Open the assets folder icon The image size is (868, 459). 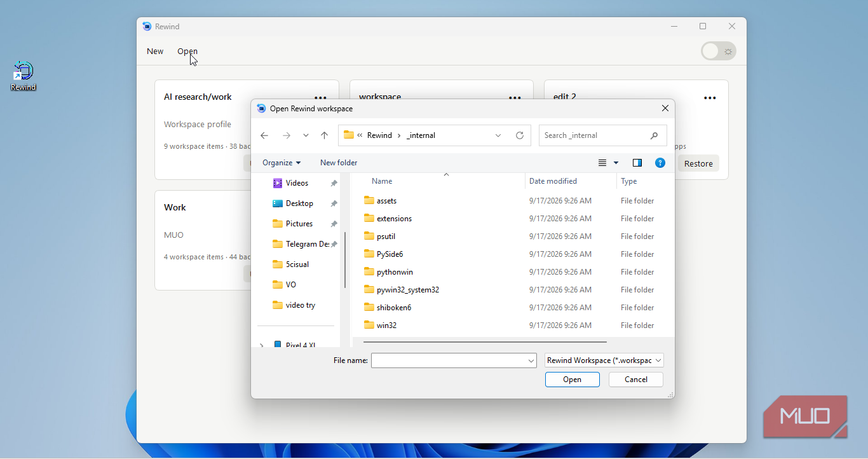(369, 200)
